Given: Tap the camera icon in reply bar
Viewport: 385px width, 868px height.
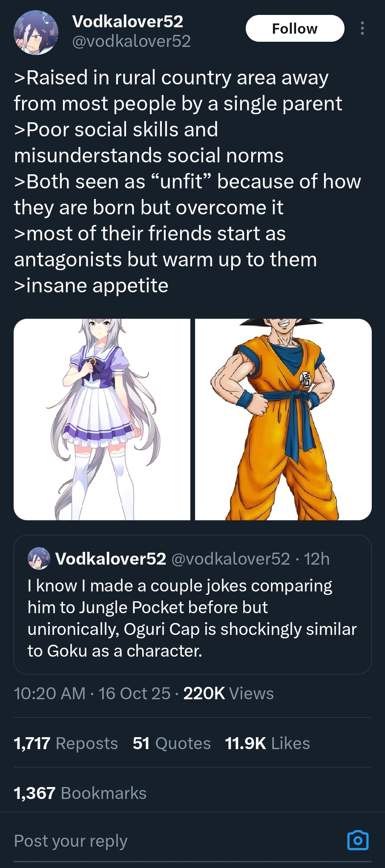Looking at the screenshot, I should tap(358, 840).
